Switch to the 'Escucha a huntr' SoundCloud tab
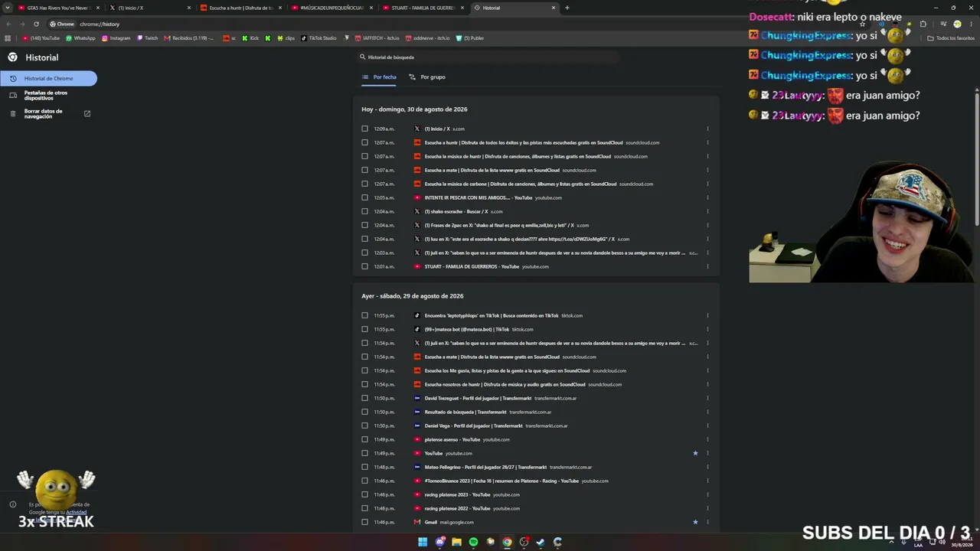 240,8
